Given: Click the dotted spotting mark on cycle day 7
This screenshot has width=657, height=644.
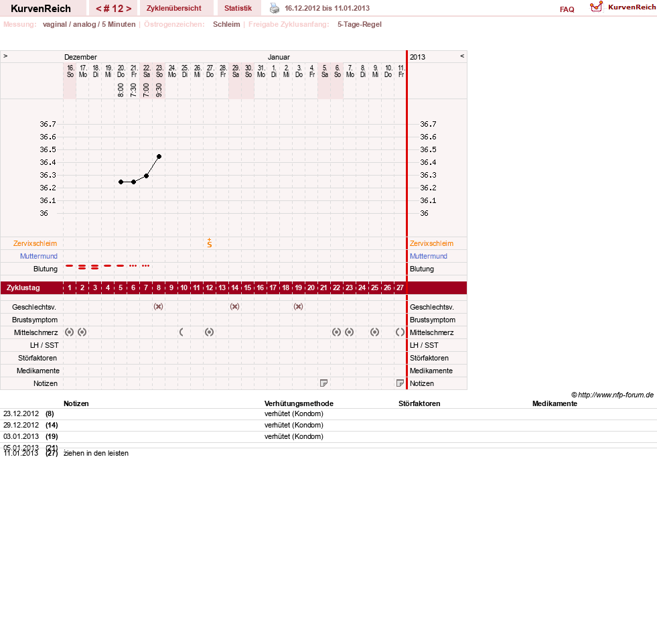Looking at the screenshot, I should (146, 266).
